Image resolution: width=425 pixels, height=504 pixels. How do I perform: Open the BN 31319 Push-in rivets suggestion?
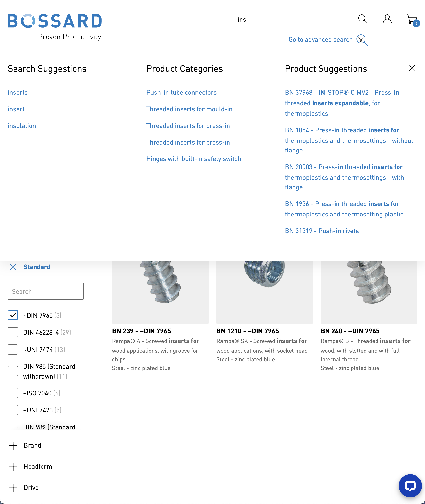tap(322, 231)
